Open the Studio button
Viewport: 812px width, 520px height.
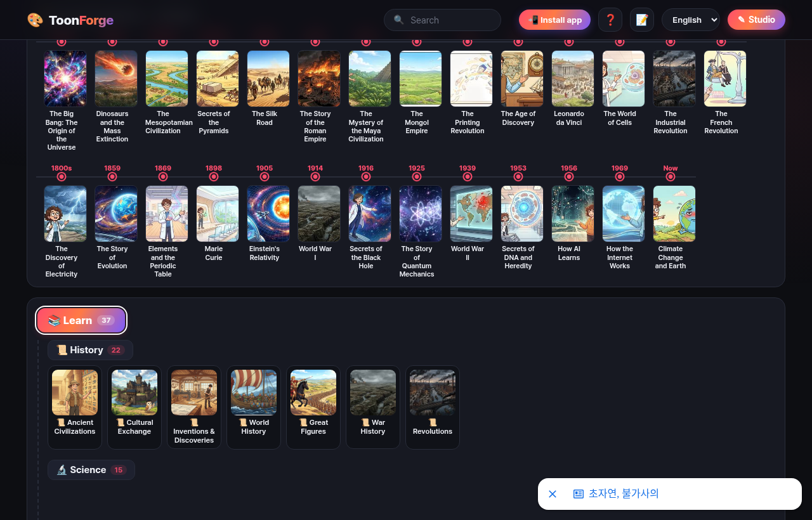pyautogui.click(x=756, y=20)
